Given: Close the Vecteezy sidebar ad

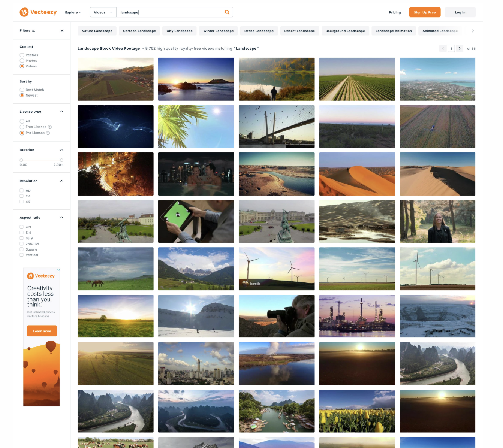Looking at the screenshot, I should tap(58, 270).
